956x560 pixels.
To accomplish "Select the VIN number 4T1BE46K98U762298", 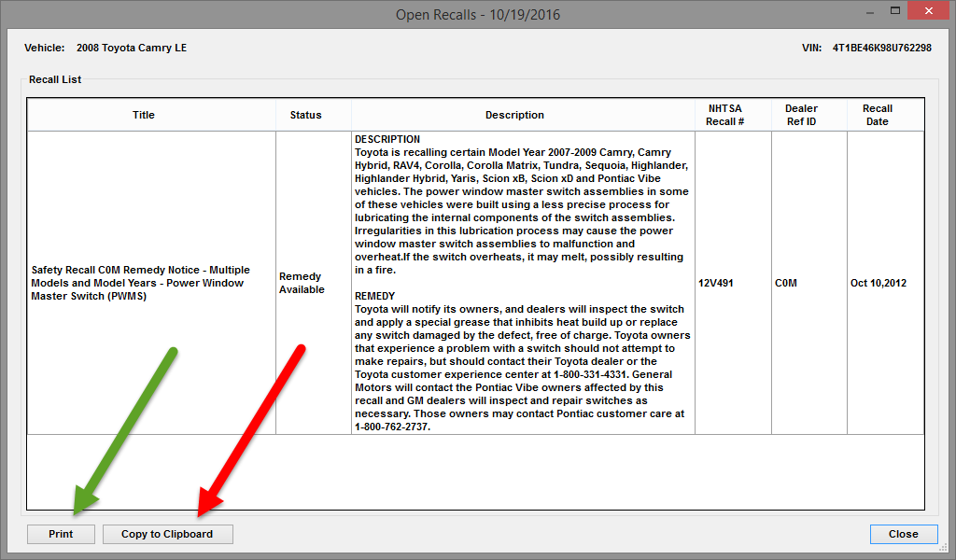I will (x=881, y=48).
